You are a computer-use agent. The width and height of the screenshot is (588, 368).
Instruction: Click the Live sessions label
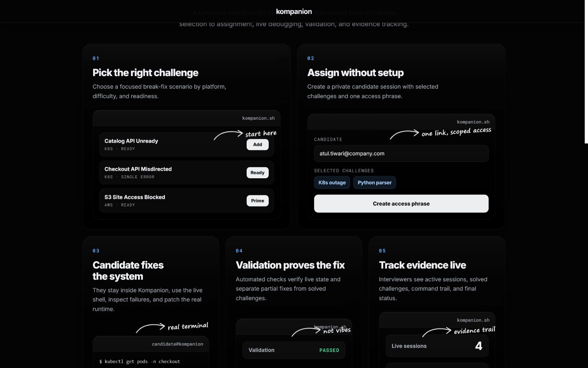[409, 346]
